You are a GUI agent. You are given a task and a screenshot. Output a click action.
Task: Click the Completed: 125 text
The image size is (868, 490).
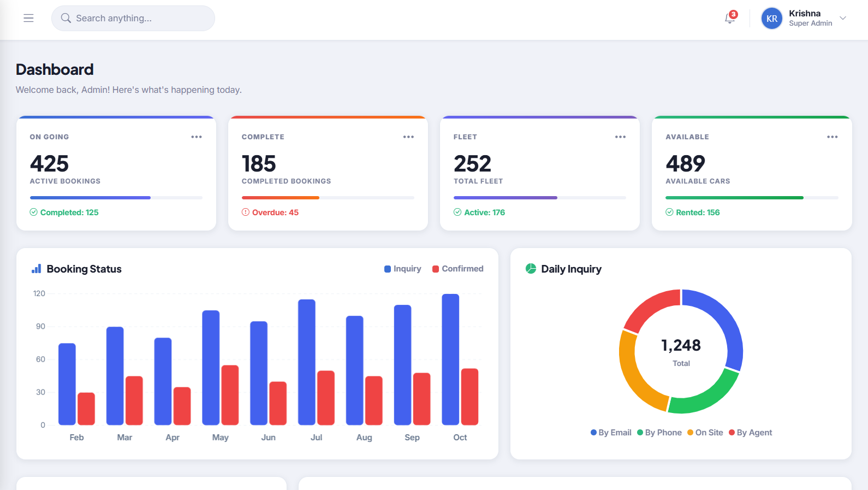click(x=69, y=212)
